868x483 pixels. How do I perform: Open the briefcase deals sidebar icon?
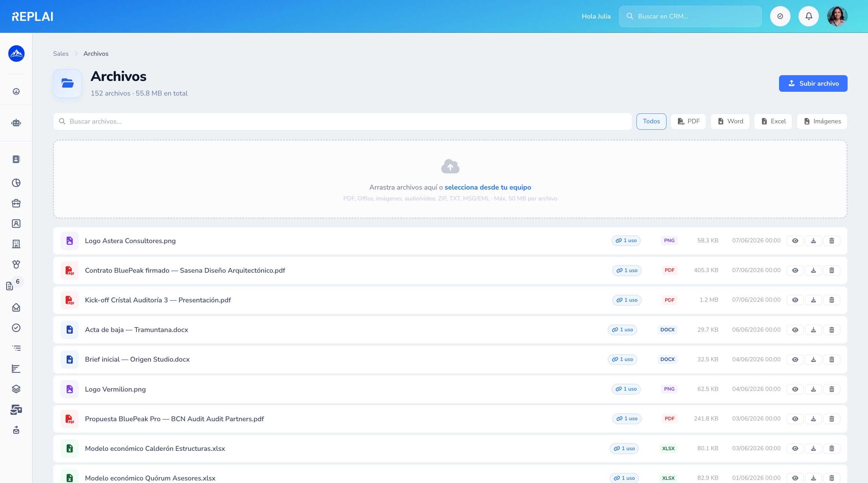(x=16, y=203)
